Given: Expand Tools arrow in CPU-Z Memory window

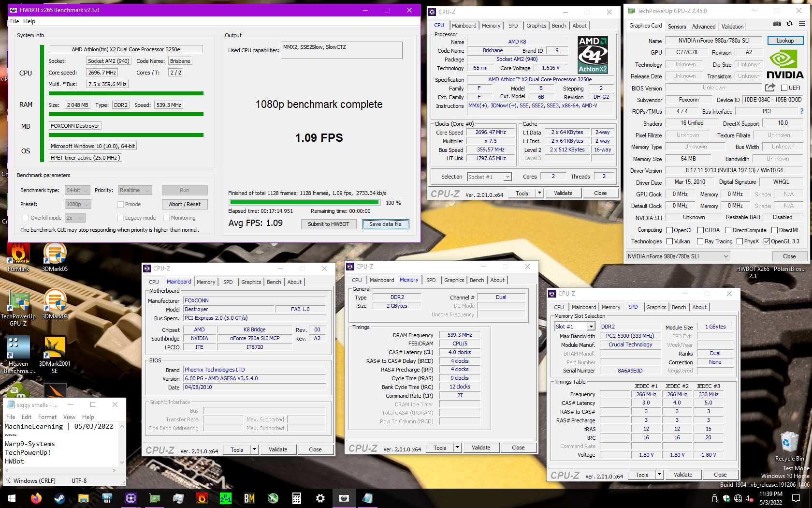Looking at the screenshot, I should (457, 448).
